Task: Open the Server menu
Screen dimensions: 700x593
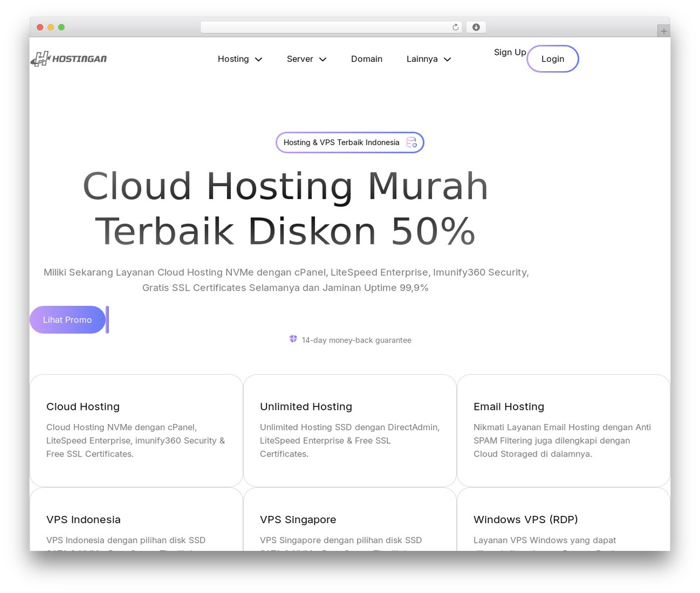Action: [307, 59]
